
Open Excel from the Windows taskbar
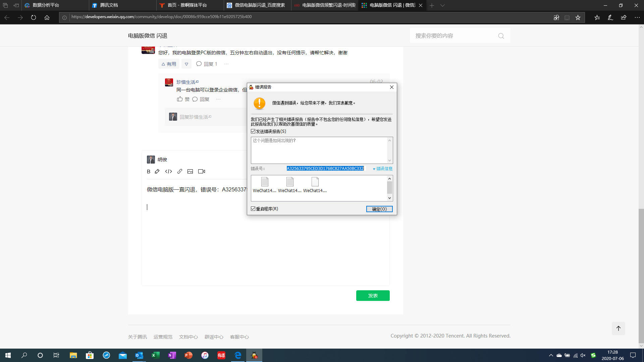tap(156, 355)
